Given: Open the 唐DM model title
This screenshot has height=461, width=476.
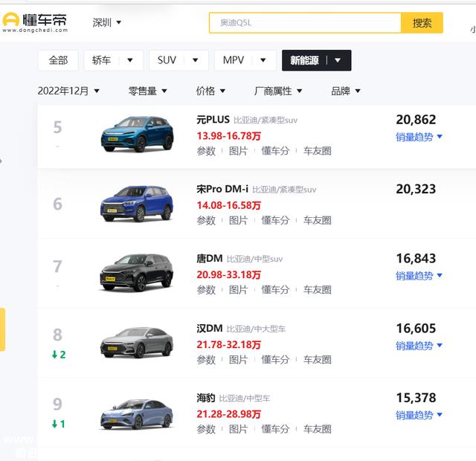Looking at the screenshot, I should tap(210, 259).
